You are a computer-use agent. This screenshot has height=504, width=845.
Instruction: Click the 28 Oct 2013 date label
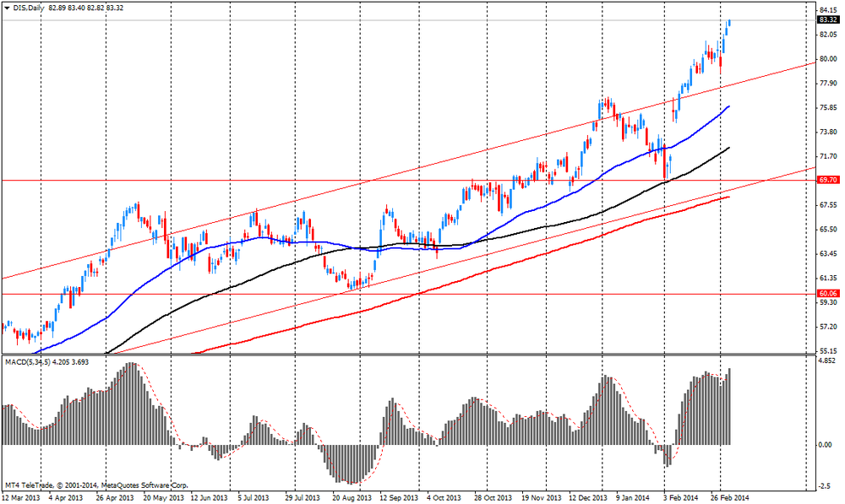pyautogui.click(x=493, y=497)
